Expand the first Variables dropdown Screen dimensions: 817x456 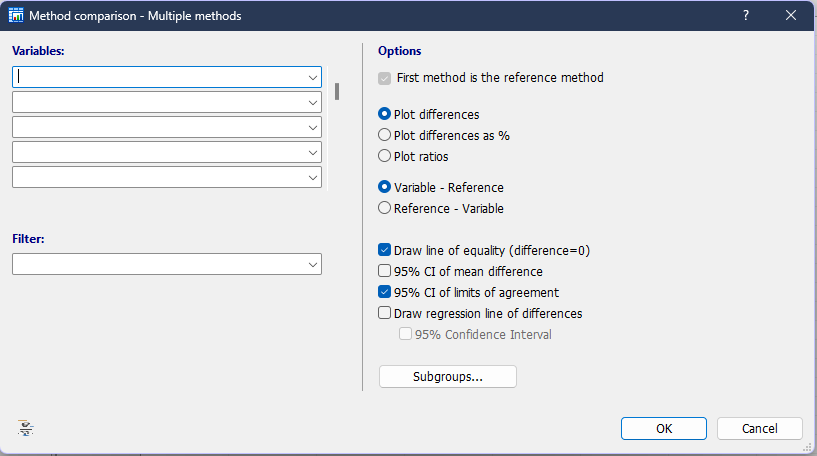[313, 77]
